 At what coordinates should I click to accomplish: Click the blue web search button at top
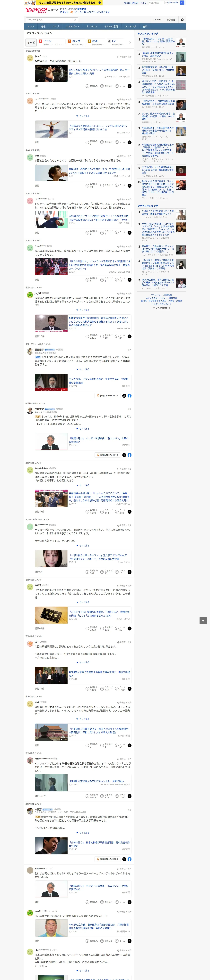click(182, 3)
